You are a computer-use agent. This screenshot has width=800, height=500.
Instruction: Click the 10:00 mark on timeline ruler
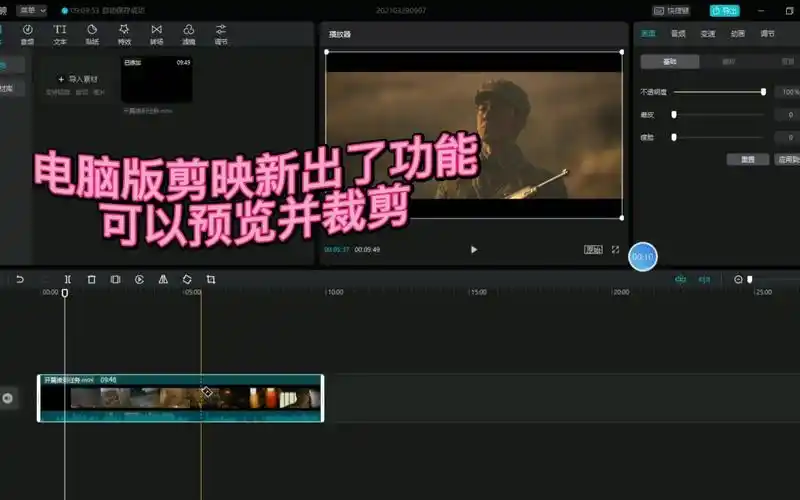335,292
